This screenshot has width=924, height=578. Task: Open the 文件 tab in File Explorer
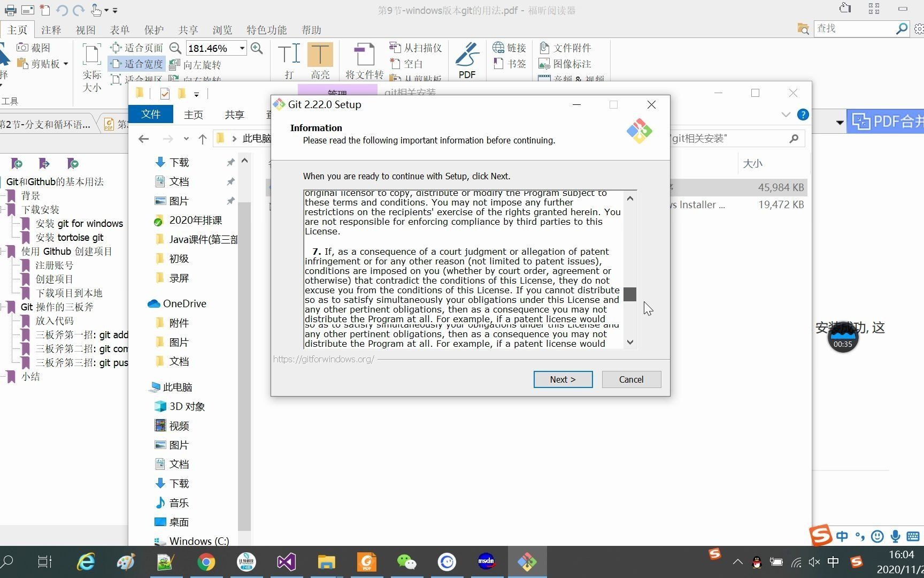151,114
